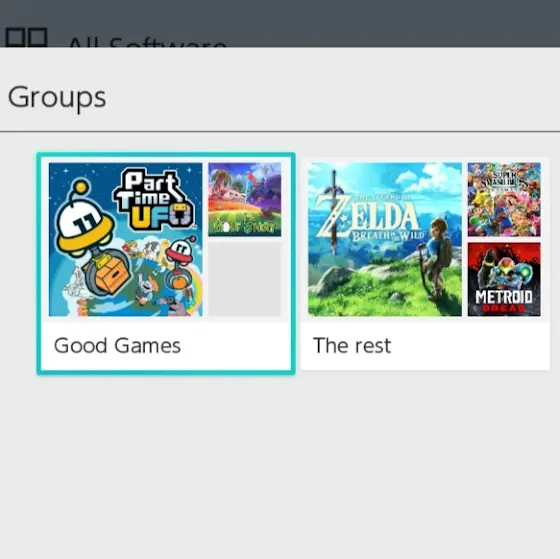
Task: Click the empty gray slot in Good Games
Action: point(245,279)
